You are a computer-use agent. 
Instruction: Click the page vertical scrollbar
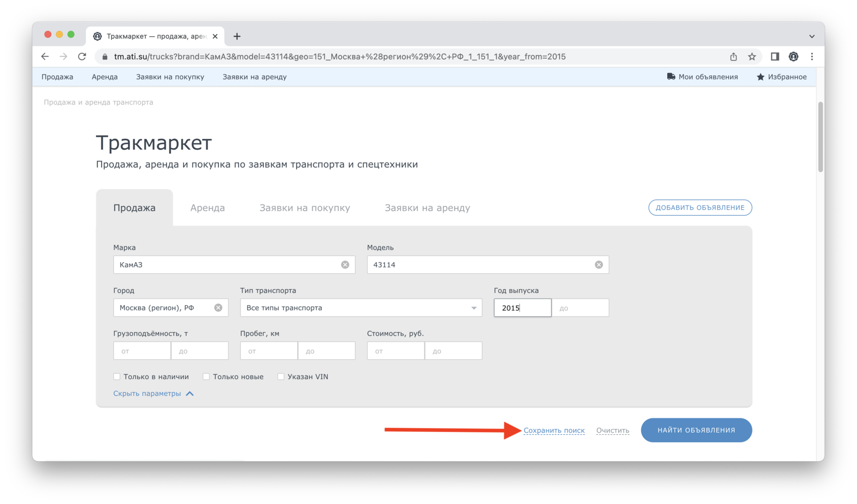click(820, 137)
